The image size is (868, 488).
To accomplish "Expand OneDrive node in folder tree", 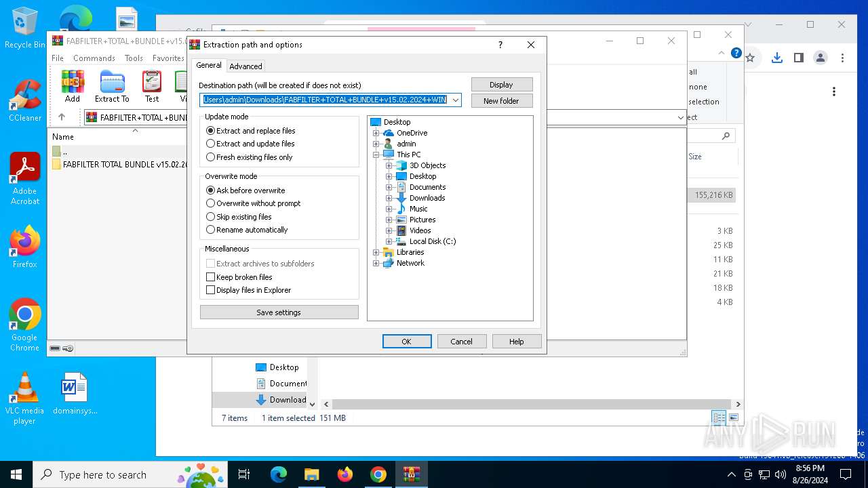I will [376, 133].
